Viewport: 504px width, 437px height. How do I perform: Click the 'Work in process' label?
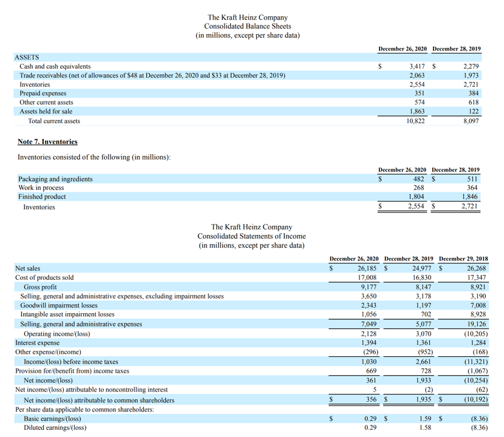pos(41,188)
